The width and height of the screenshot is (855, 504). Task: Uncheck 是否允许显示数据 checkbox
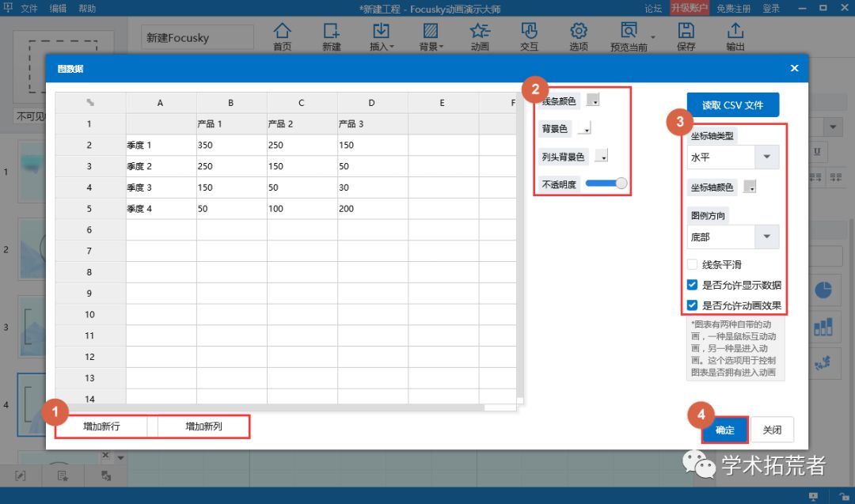coord(693,285)
